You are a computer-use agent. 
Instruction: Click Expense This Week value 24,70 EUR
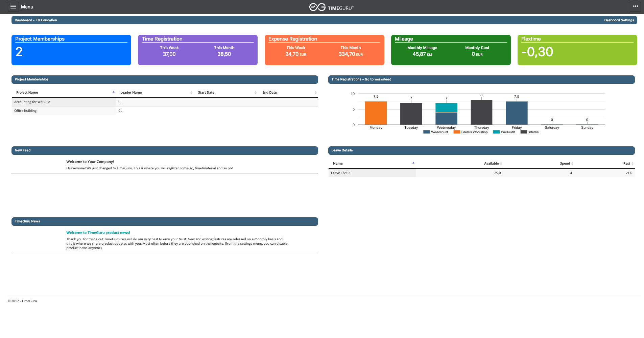click(296, 54)
